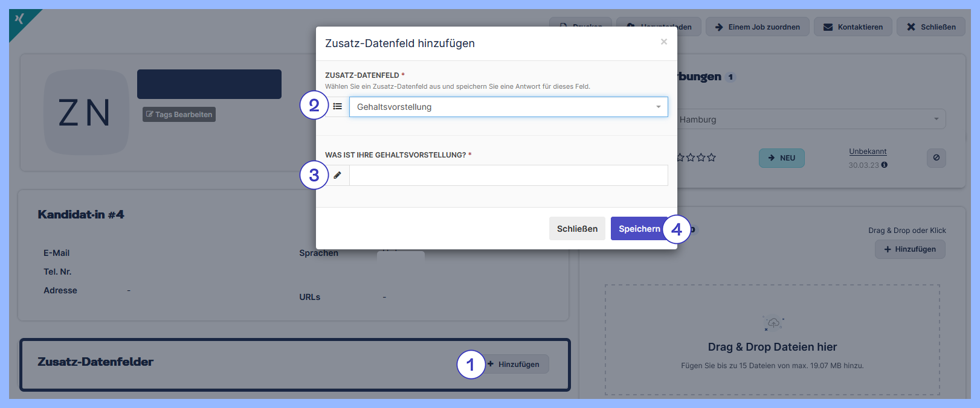Screen dimensions: 980x408
Task: Click the cloud upload icon in the drop zone
Action: (x=773, y=324)
